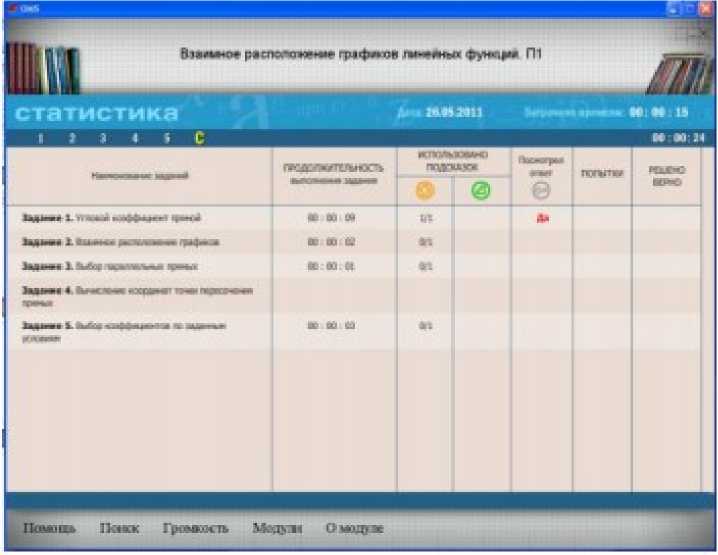Click duration cell for Задание 3
The image size is (718, 555).
click(331, 266)
